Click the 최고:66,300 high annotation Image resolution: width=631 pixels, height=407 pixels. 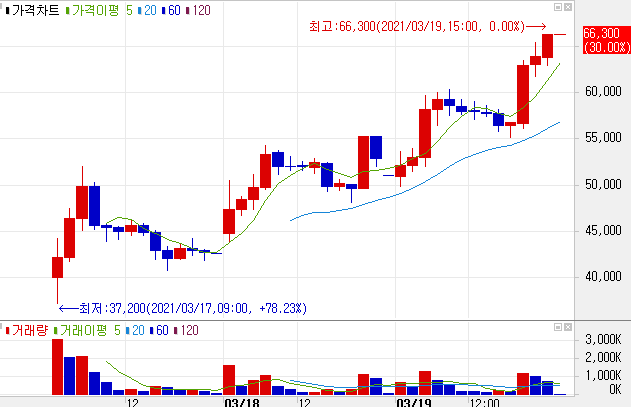click(417, 27)
